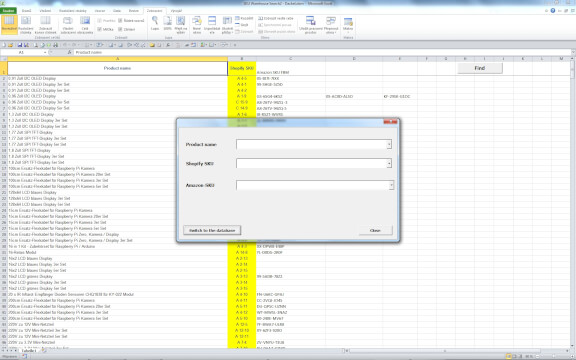Screen dimensions: 576x360
Task: Click the Find button on the sheet
Action: tap(480, 68)
